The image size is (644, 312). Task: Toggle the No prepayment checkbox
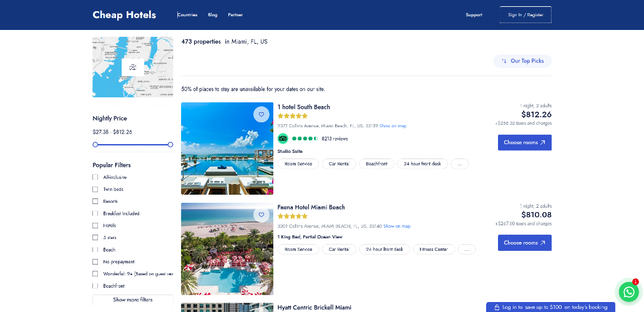click(95, 262)
